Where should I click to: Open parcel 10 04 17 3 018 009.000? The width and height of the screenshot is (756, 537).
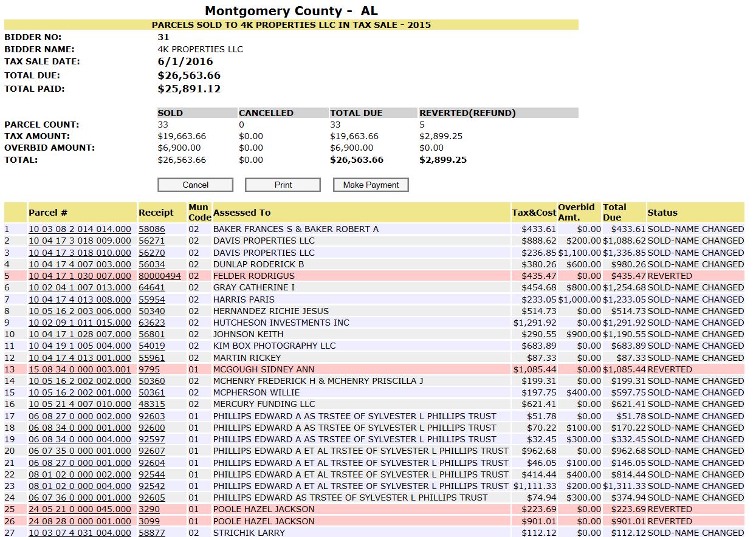(80, 241)
